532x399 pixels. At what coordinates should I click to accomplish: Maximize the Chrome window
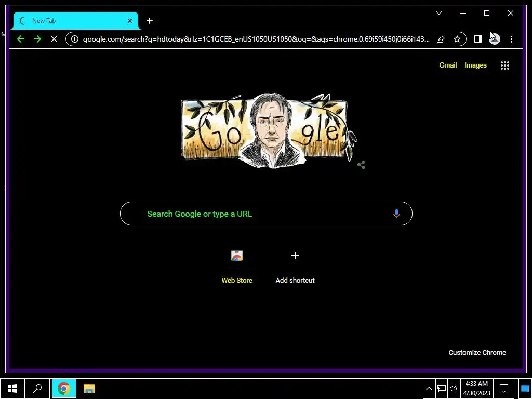click(486, 13)
